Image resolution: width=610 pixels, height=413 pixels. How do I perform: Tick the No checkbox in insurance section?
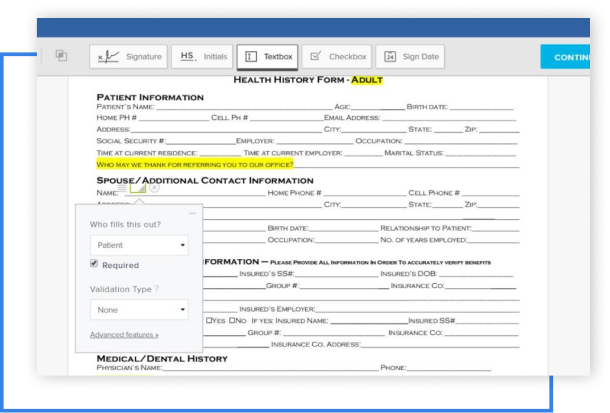click(x=232, y=320)
